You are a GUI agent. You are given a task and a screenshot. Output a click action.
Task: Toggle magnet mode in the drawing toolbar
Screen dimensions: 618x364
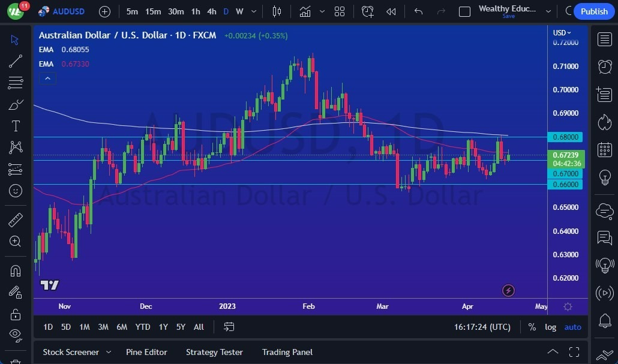click(x=15, y=271)
